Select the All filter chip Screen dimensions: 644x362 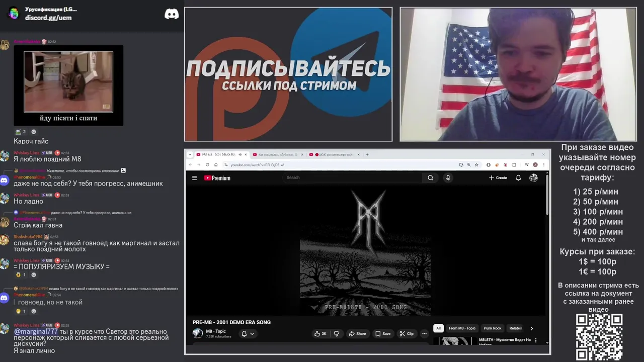click(x=438, y=328)
